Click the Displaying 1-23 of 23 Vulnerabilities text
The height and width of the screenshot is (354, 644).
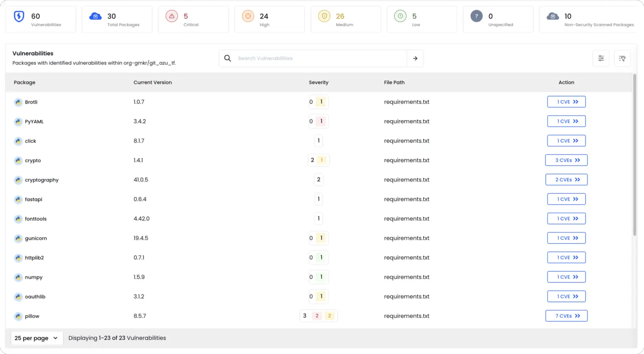click(117, 338)
